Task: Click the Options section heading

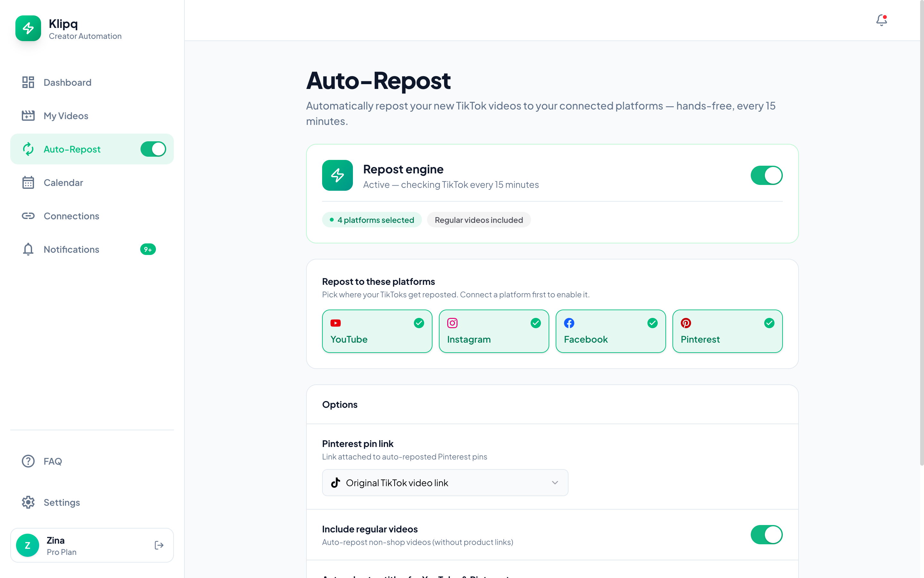Action: [339, 405]
